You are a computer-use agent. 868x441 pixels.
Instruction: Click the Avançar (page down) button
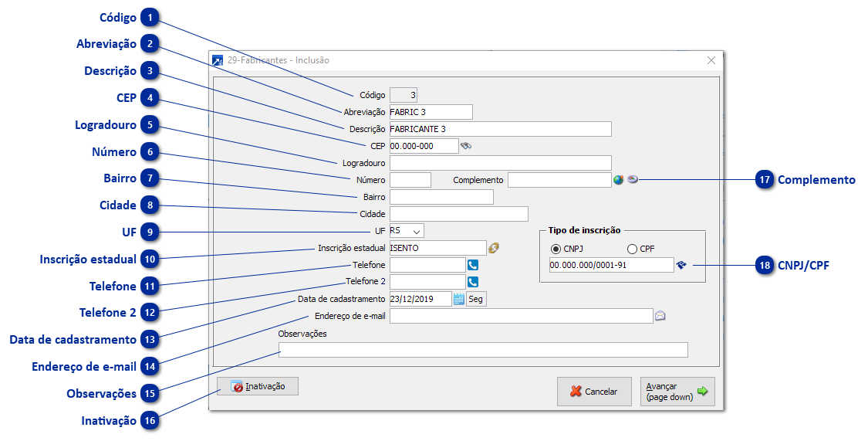(x=677, y=391)
